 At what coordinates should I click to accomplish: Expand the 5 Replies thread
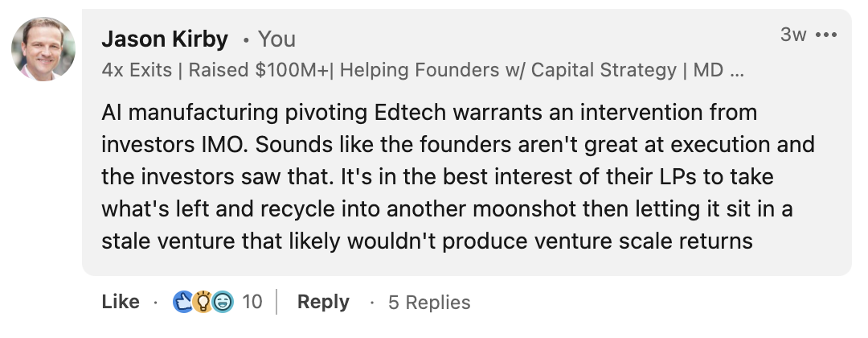tap(429, 303)
